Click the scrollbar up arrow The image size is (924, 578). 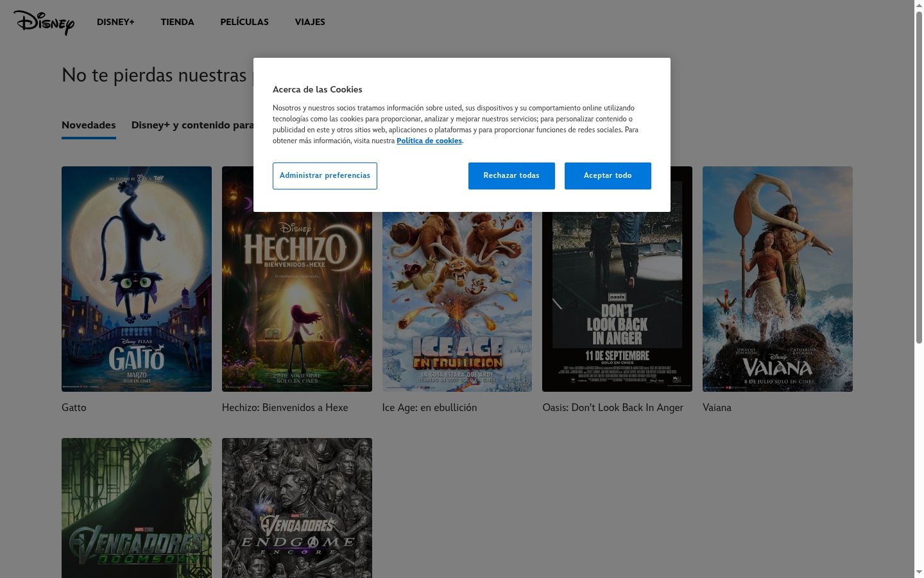(x=919, y=5)
